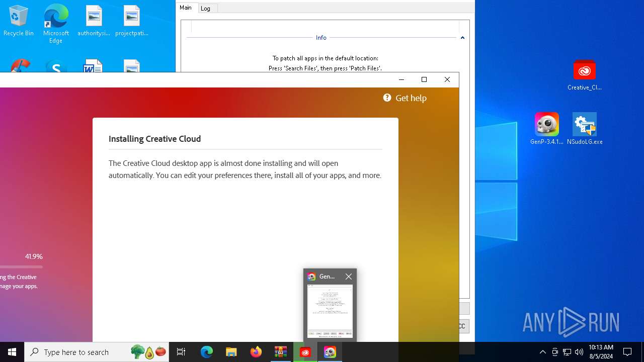Maximize the Creative Cloud installer window
Image resolution: width=644 pixels, height=362 pixels.
coord(424,79)
